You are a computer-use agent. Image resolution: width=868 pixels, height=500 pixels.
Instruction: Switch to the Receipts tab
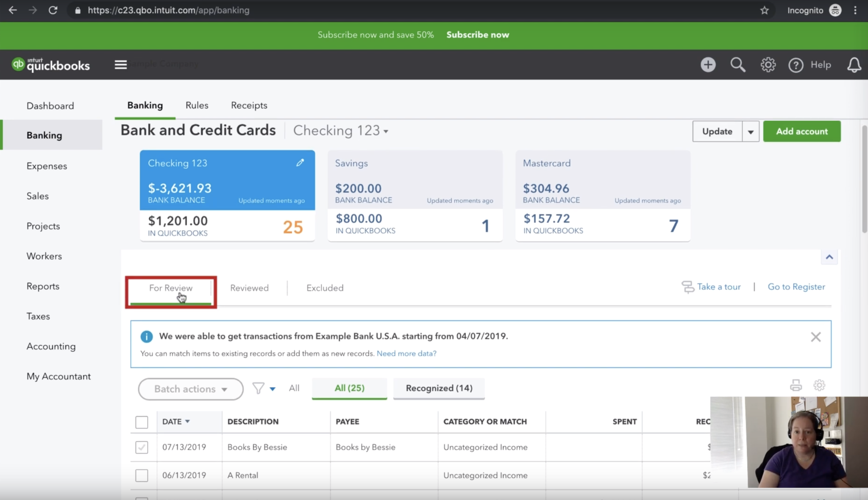tap(249, 105)
